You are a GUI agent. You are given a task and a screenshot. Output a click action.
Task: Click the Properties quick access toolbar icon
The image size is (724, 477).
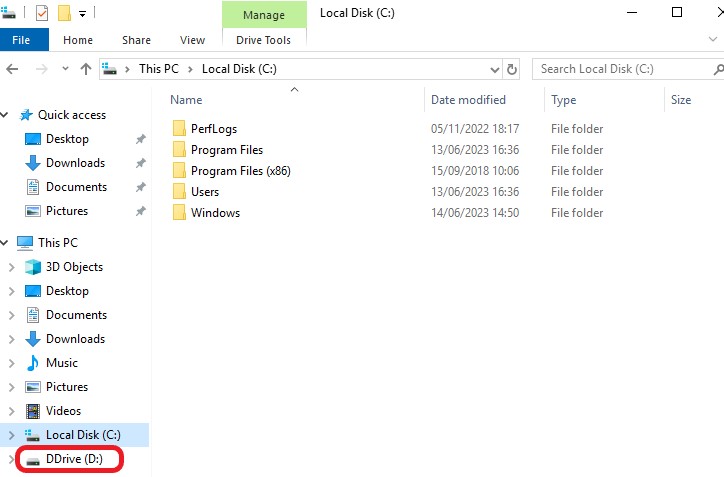[x=41, y=13]
